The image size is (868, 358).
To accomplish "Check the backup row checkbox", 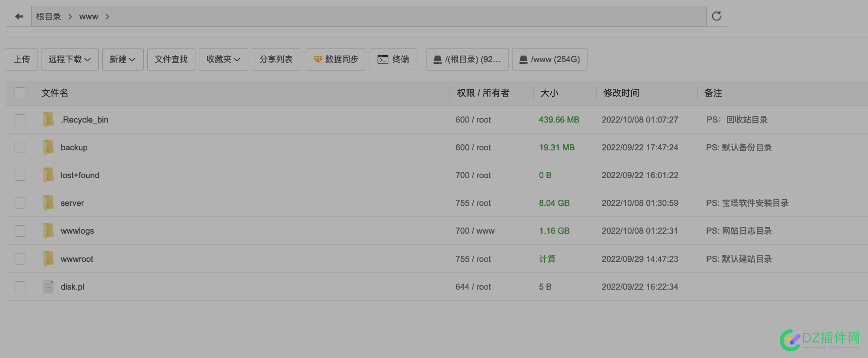I will (20, 147).
